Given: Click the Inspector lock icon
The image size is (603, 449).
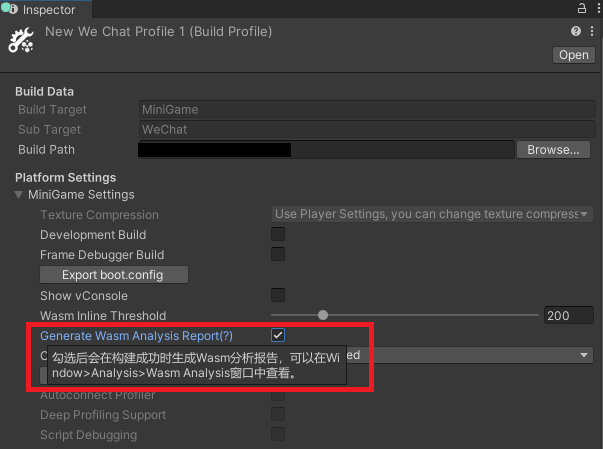Looking at the screenshot, I should (582, 8).
